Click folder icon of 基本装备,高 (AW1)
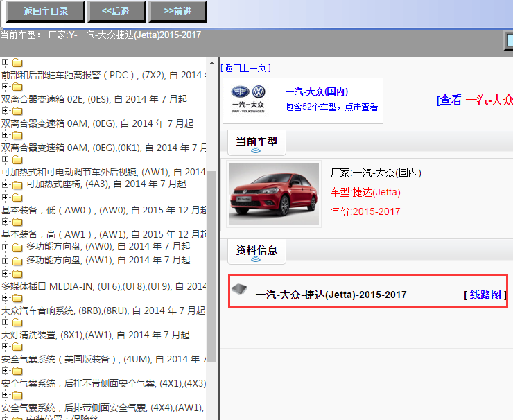Screen dimensions: 513x420 click(x=17, y=222)
